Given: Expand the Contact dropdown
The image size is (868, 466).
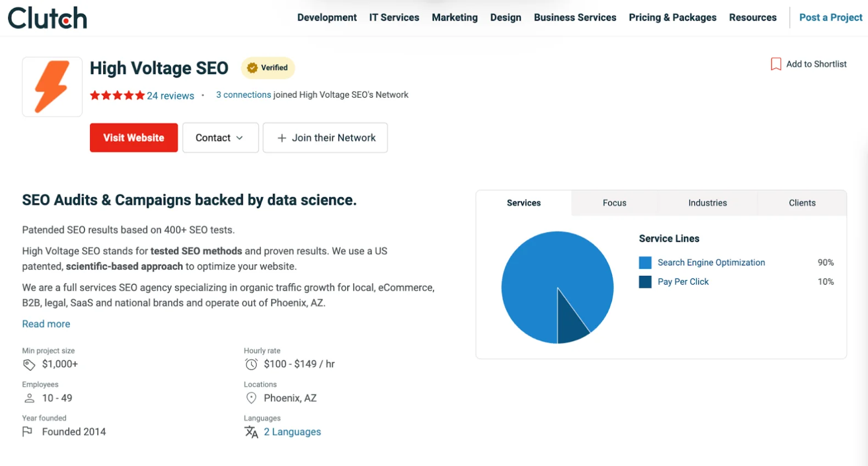Looking at the screenshot, I should click(x=220, y=138).
